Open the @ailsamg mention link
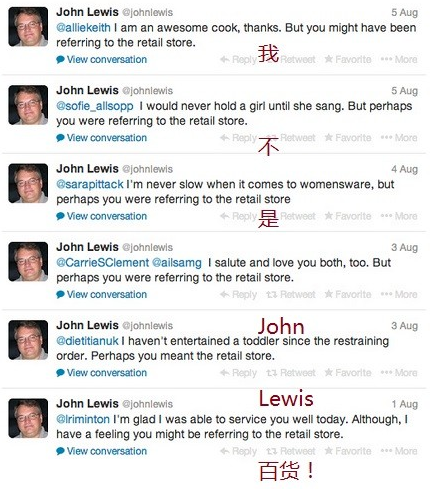This screenshot has width=432, height=489. [x=177, y=263]
